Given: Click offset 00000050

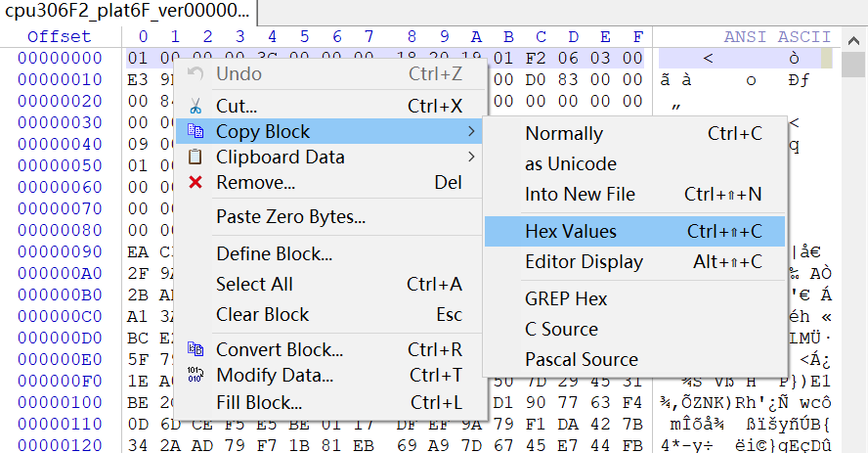Looking at the screenshot, I should 60,165.
